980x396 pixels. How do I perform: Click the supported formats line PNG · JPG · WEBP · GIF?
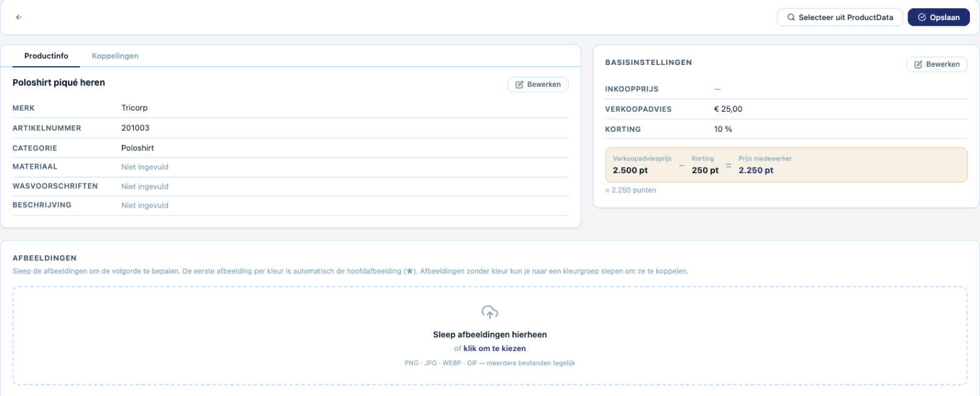pyautogui.click(x=490, y=363)
